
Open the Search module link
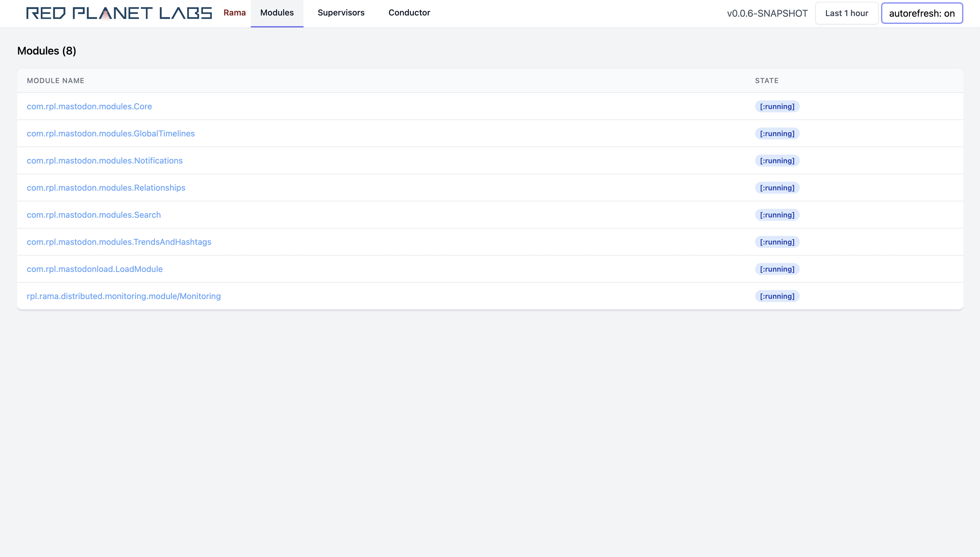click(x=94, y=215)
